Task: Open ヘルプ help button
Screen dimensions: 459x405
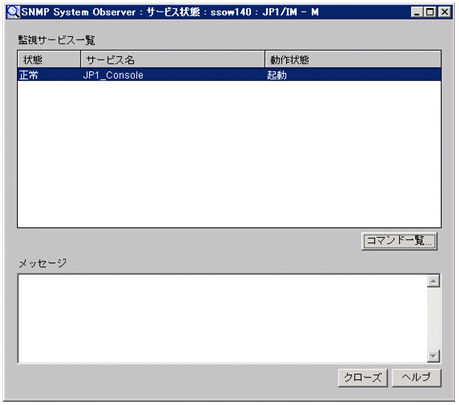Action: click(x=416, y=378)
